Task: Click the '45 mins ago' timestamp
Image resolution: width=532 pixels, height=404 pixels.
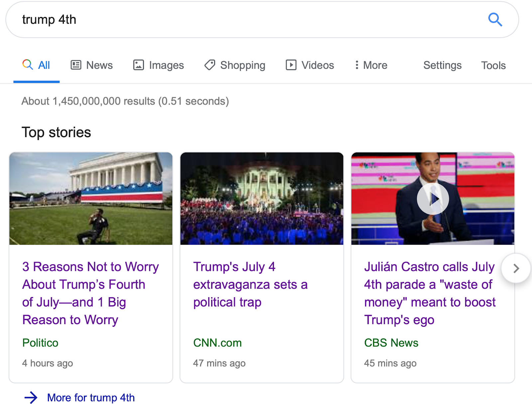Action: tap(390, 363)
